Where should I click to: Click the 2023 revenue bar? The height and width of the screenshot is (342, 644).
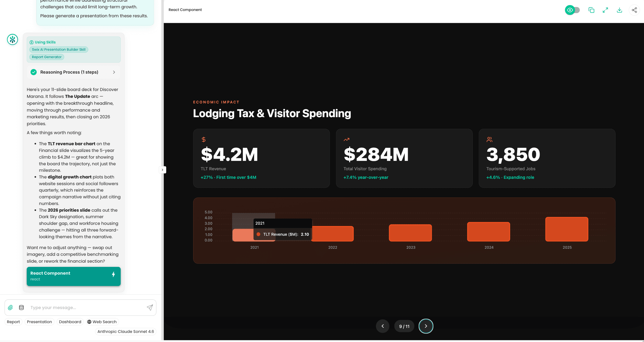410,233
